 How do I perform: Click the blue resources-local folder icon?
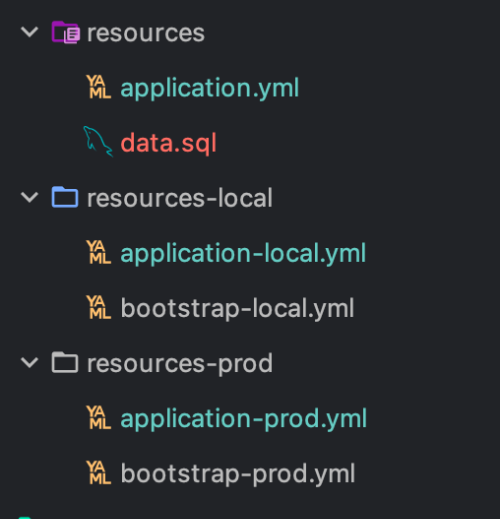[x=65, y=197]
